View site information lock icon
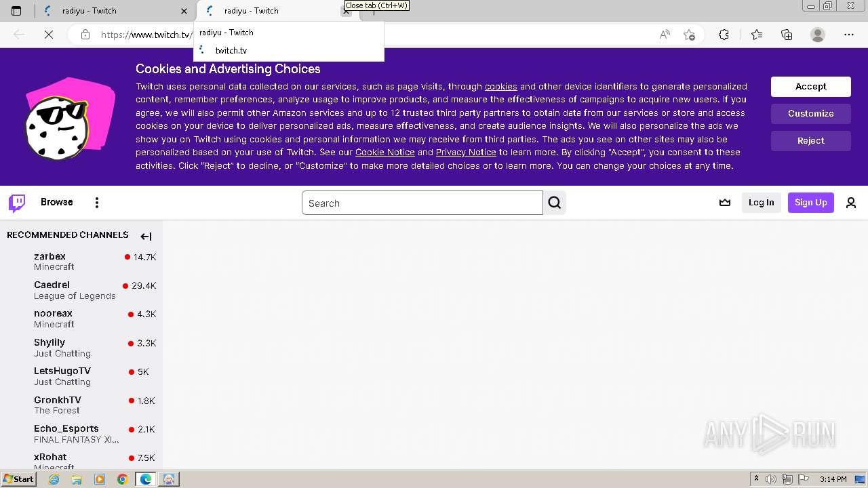868x488 pixels. [85, 35]
